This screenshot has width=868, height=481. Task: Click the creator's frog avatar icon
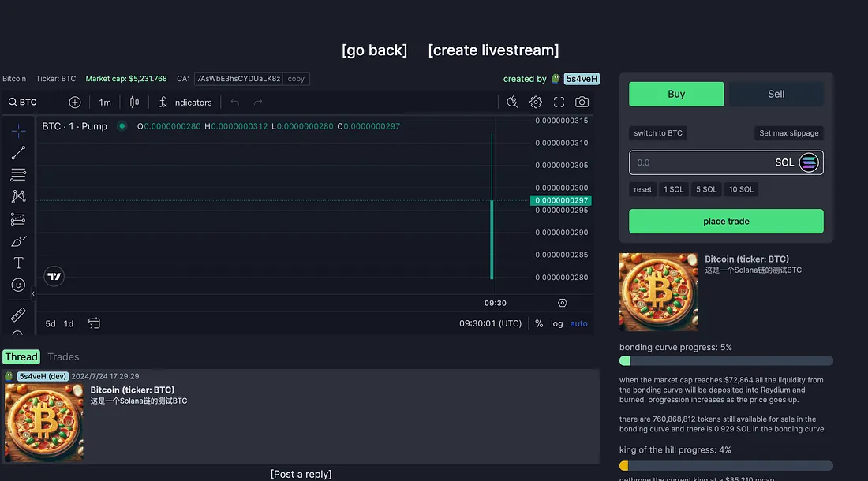556,79
